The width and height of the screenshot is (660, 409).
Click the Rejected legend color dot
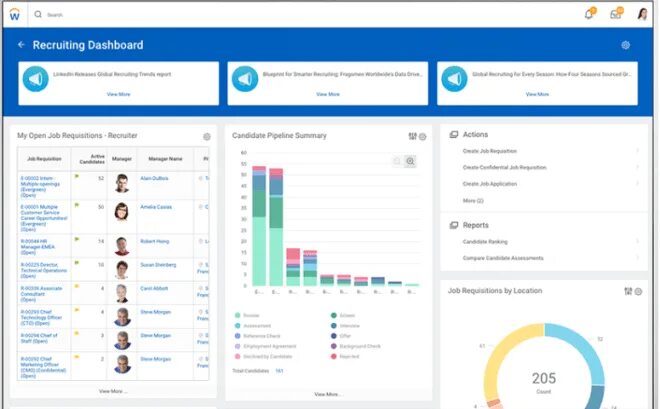coord(334,356)
